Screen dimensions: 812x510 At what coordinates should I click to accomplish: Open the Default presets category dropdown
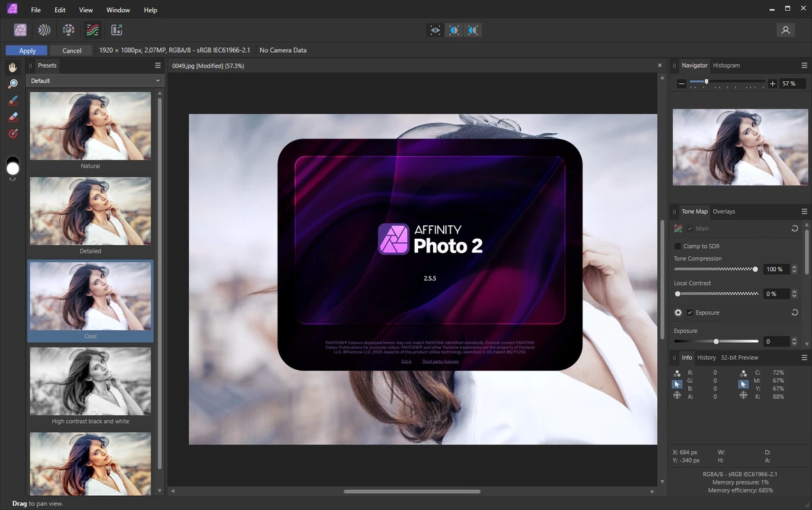tap(95, 80)
